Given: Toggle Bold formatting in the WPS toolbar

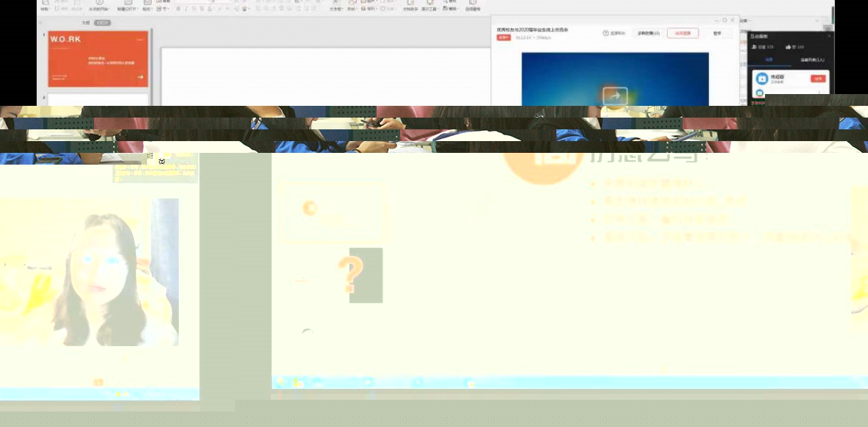Looking at the screenshot, I should click(x=178, y=9).
